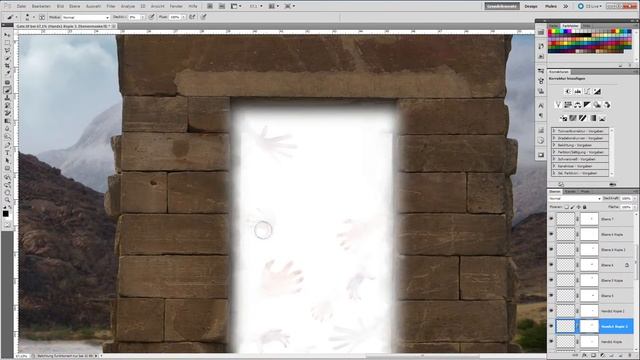Select the mask thumbnail of Ebene 7

589,219
